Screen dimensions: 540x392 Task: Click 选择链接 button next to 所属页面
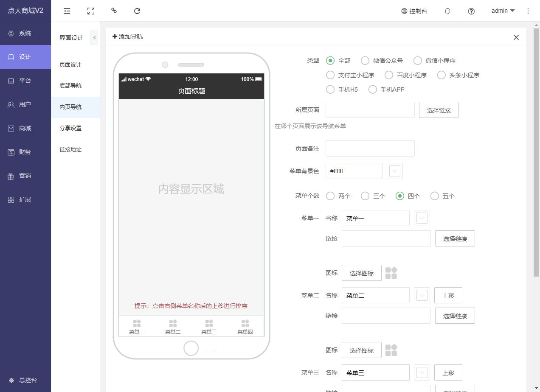click(x=439, y=110)
